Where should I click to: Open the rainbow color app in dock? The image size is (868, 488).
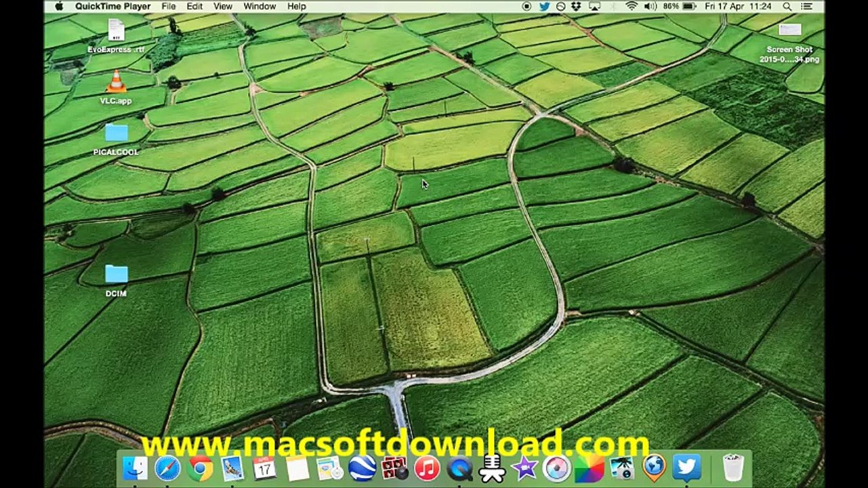click(x=590, y=468)
